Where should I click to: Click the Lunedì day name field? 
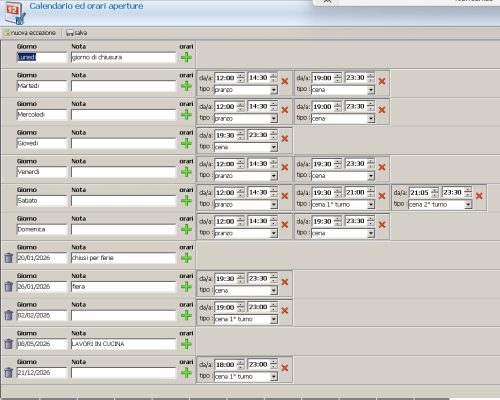[x=42, y=57]
